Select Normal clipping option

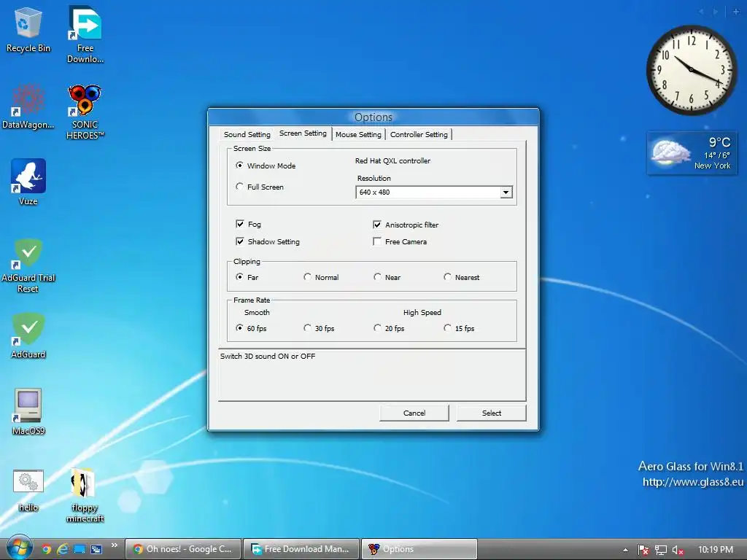point(308,277)
